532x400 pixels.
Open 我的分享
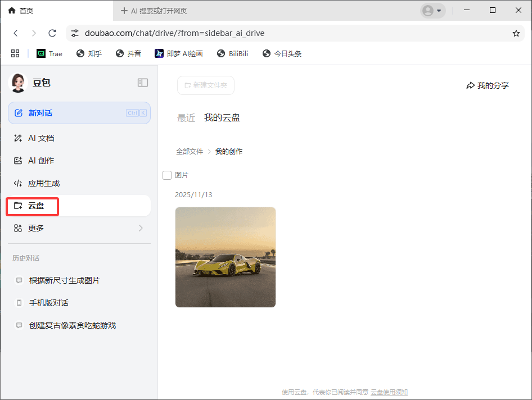pyautogui.click(x=488, y=85)
